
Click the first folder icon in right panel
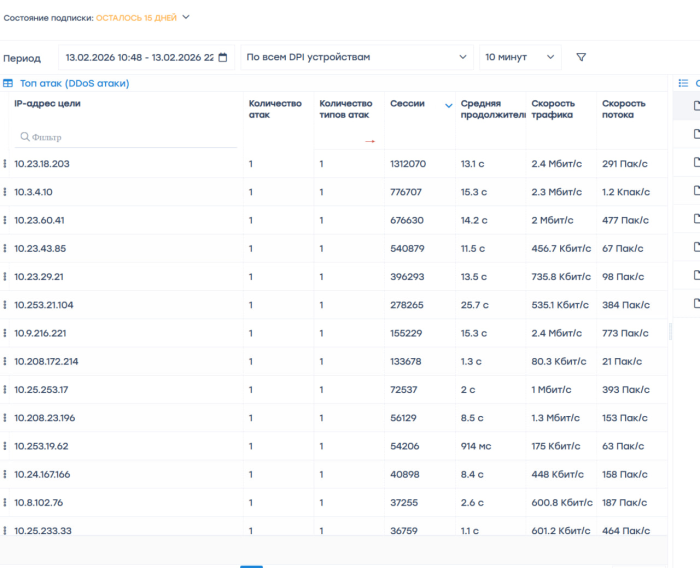(x=697, y=105)
